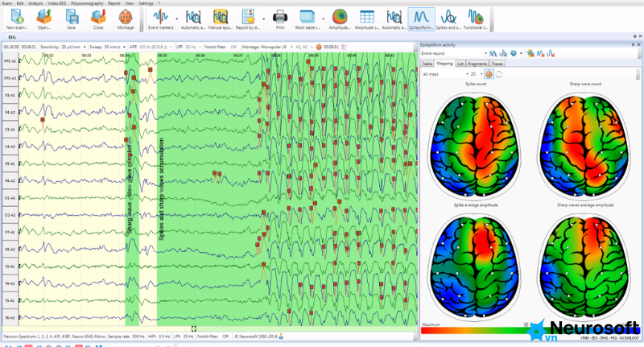Open the Polysomnography menu
644x347 pixels.
click(x=87, y=3)
